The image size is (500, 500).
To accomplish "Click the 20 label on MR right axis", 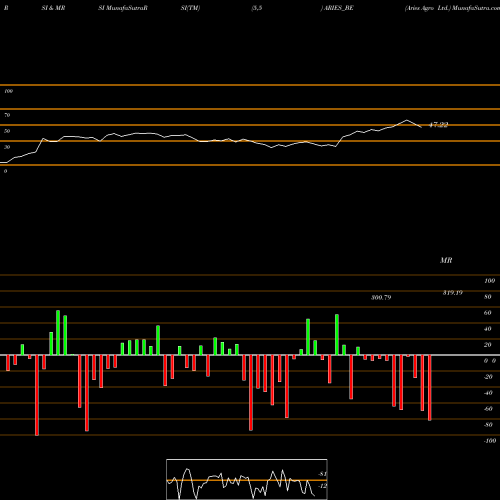I will pyautogui.click(x=487, y=345).
